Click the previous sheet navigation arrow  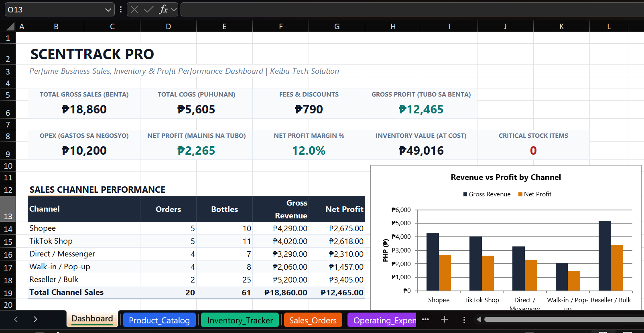[x=16, y=319]
